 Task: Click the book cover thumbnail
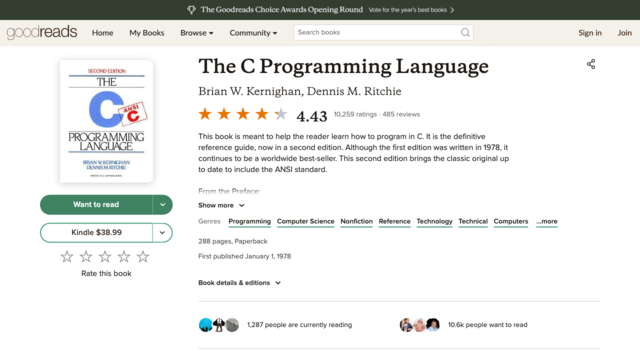coord(106,121)
